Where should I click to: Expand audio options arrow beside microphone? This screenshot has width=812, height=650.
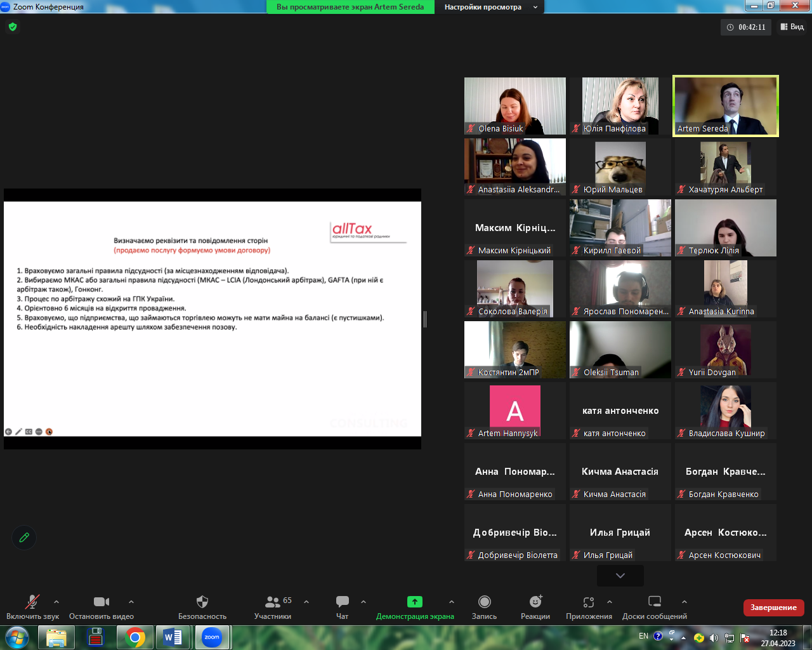click(x=56, y=602)
